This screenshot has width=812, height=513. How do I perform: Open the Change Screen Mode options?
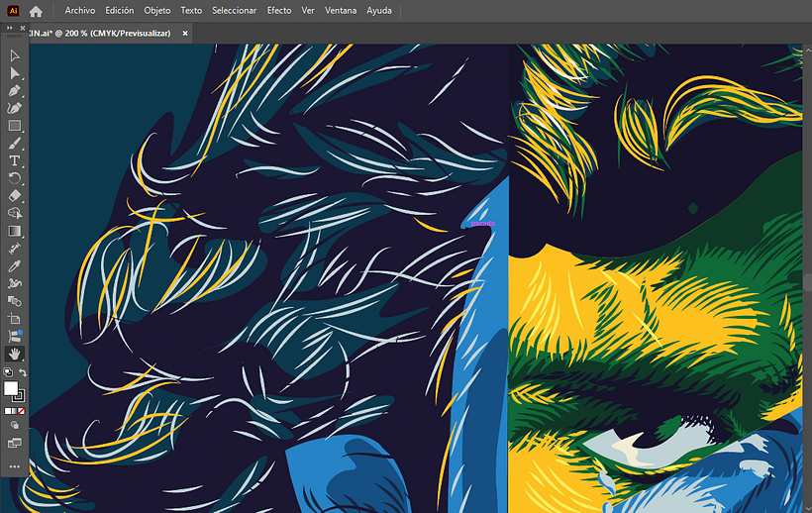point(15,443)
